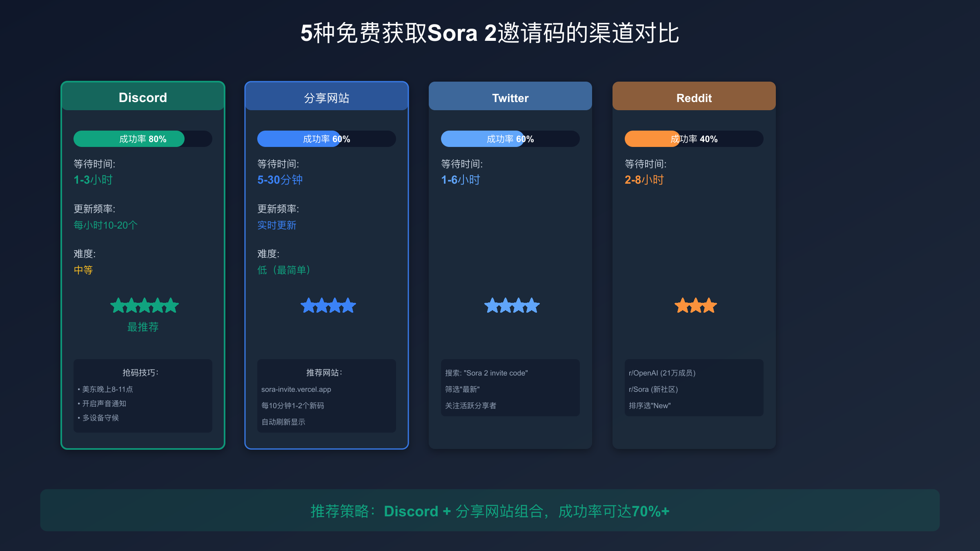Image resolution: width=980 pixels, height=551 pixels.
Task: Click the orange three-star rating in the Reddit card
Action: [695, 305]
